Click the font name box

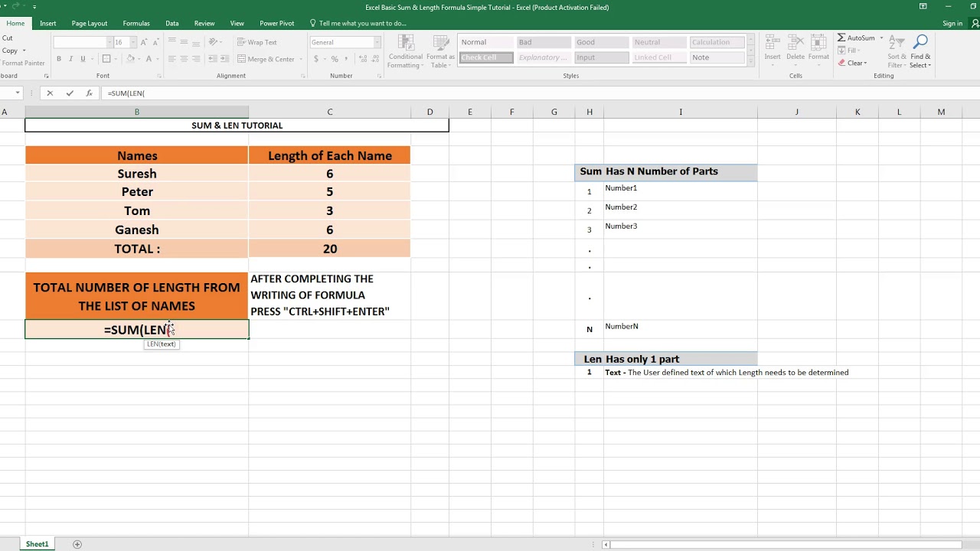[x=80, y=42]
